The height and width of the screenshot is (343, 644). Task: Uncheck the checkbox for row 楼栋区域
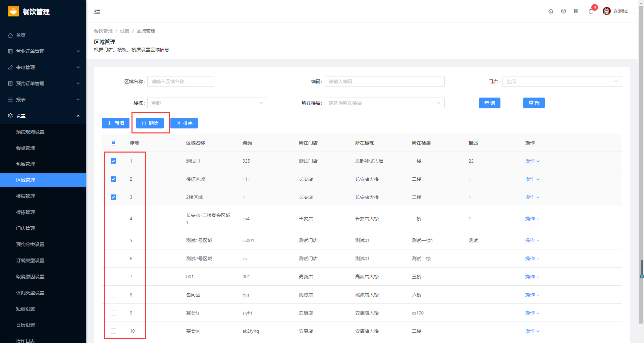tap(113, 179)
